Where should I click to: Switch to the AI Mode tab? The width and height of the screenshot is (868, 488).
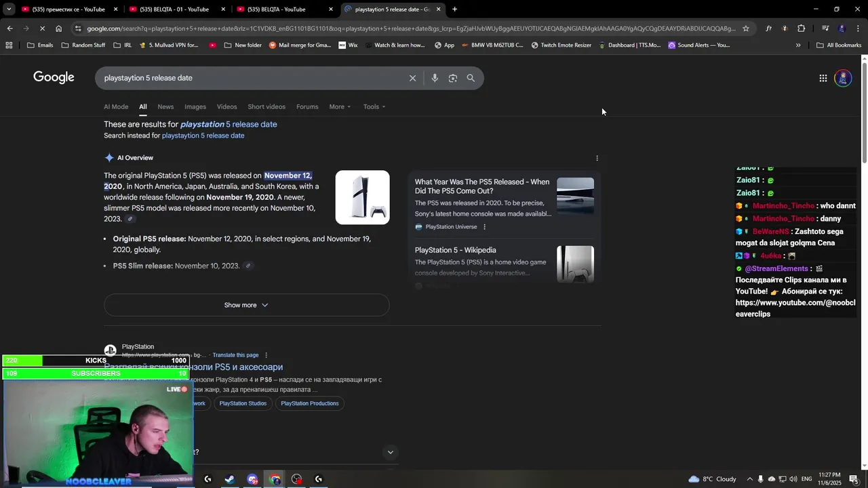[116, 106]
